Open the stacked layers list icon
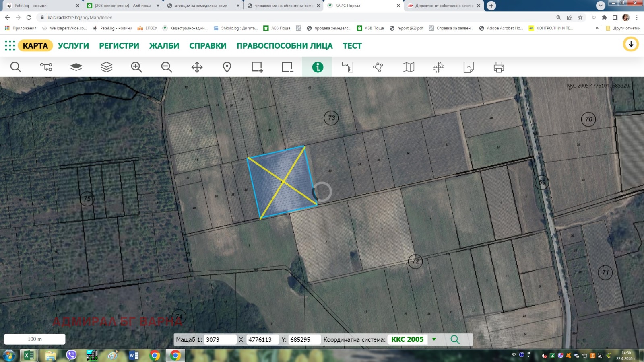Screen dimensions: 644x362 [106, 67]
